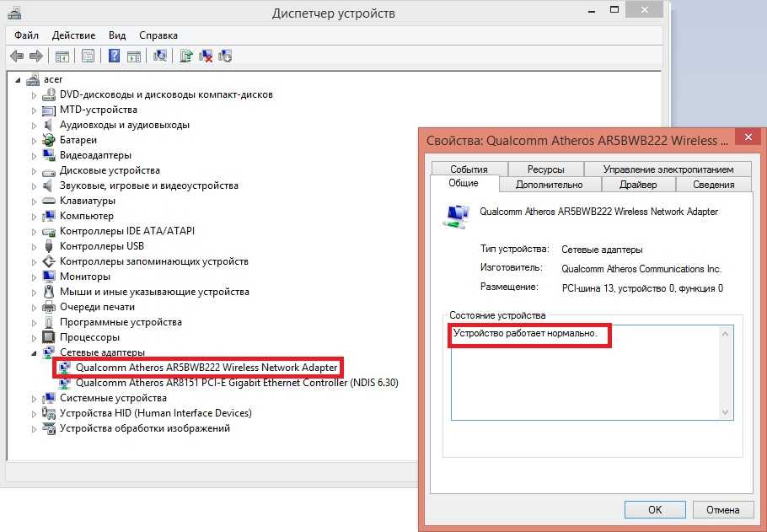The width and height of the screenshot is (767, 532).
Task: Click the Звуковые, игровые и видеоустройства icon
Action: pos(48,185)
